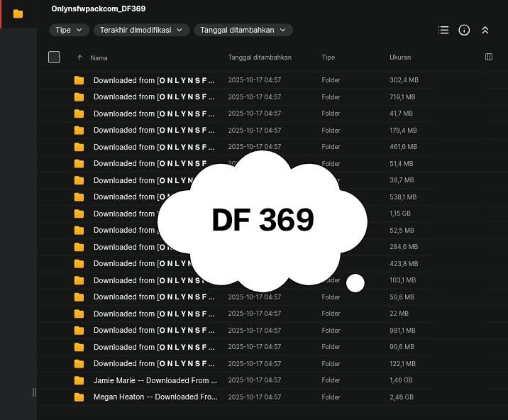Click the folder icon of the 103,1 MB row
The height and width of the screenshot is (420, 508).
tap(79, 280)
